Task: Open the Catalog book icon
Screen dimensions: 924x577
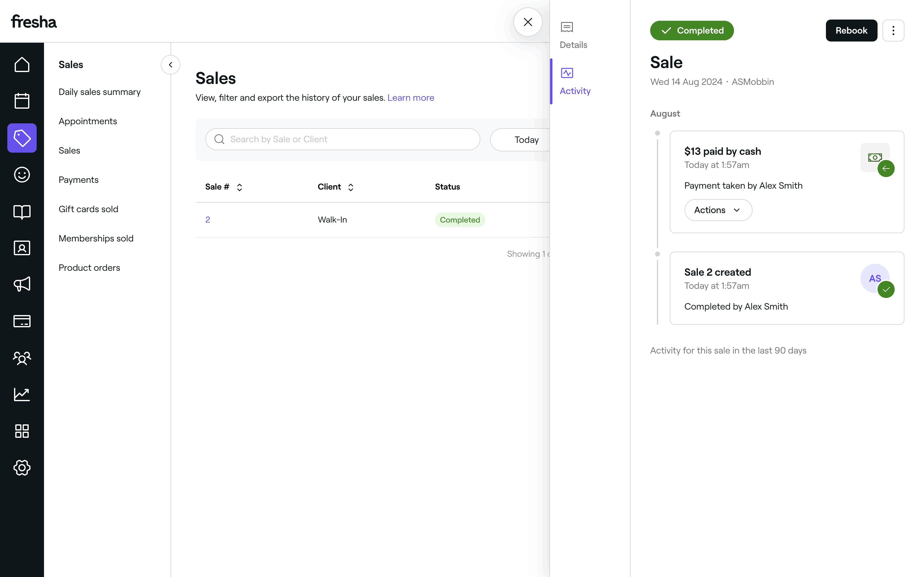Action: click(22, 211)
